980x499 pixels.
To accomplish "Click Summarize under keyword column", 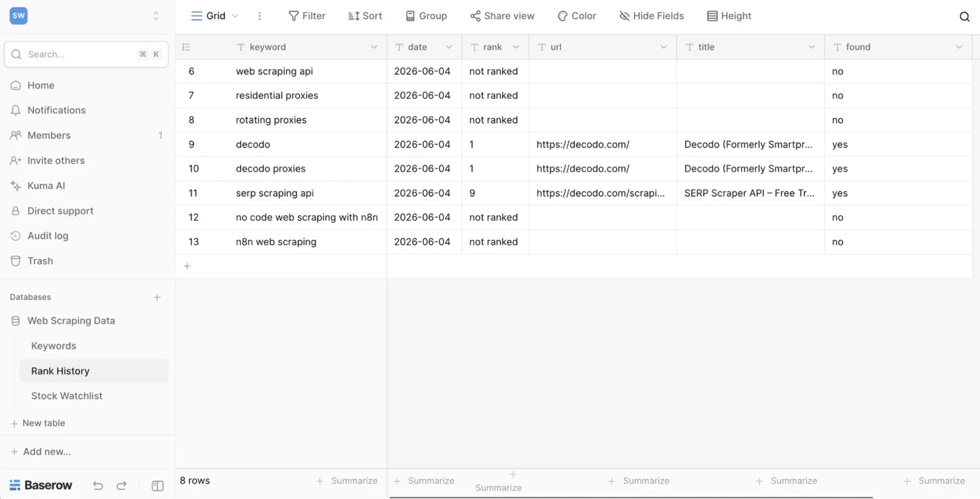I will coord(347,481).
